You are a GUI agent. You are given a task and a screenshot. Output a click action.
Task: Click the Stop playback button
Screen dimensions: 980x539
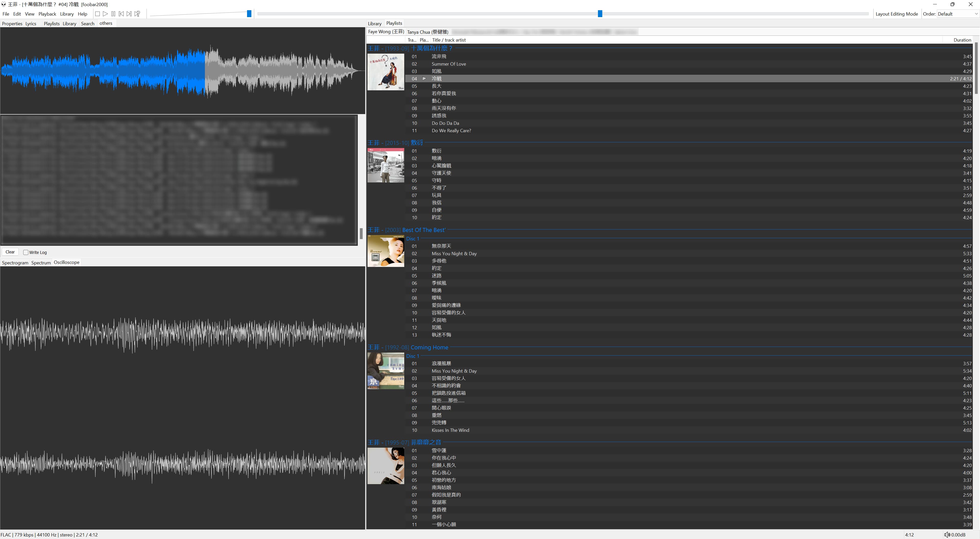97,14
